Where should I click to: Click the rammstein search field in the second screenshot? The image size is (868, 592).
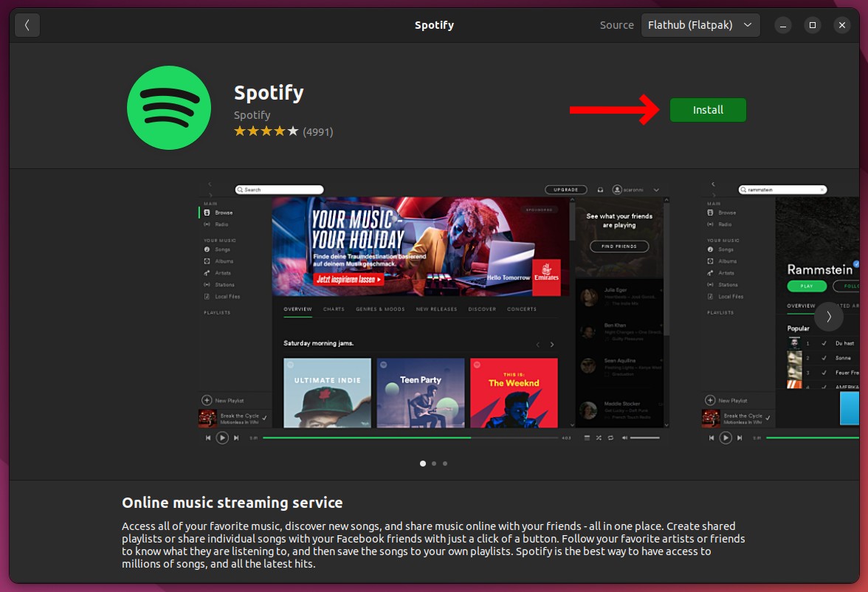(782, 190)
